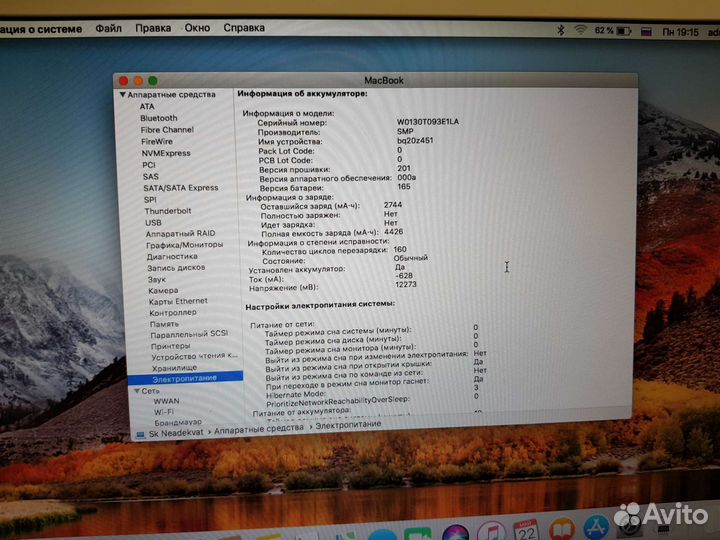Viewport: 720px width, 540px height.
Task: Click the Настройки электропитания системы heading
Action: (320, 305)
